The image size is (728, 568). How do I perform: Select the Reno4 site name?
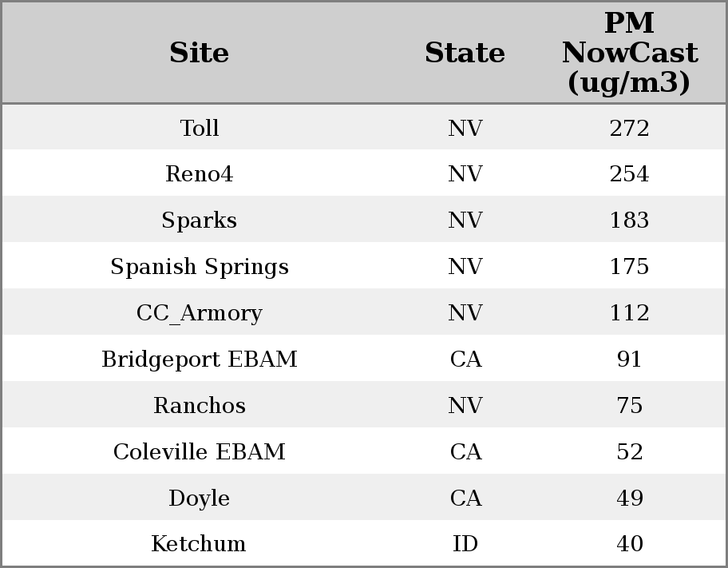(x=200, y=174)
